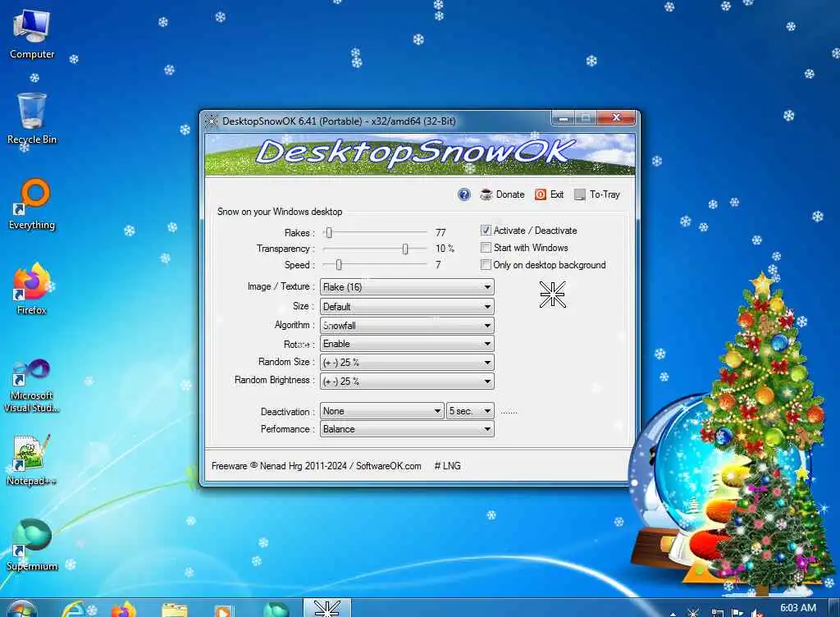Expand the Random Size dropdown
Image resolution: width=840 pixels, height=617 pixels.
pos(407,363)
